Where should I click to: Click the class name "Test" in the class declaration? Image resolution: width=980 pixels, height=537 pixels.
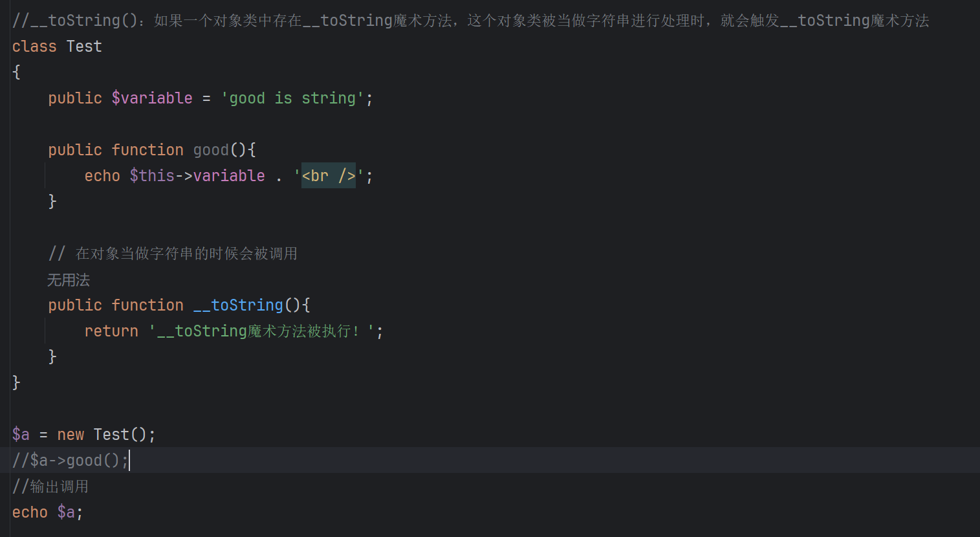[x=84, y=47]
